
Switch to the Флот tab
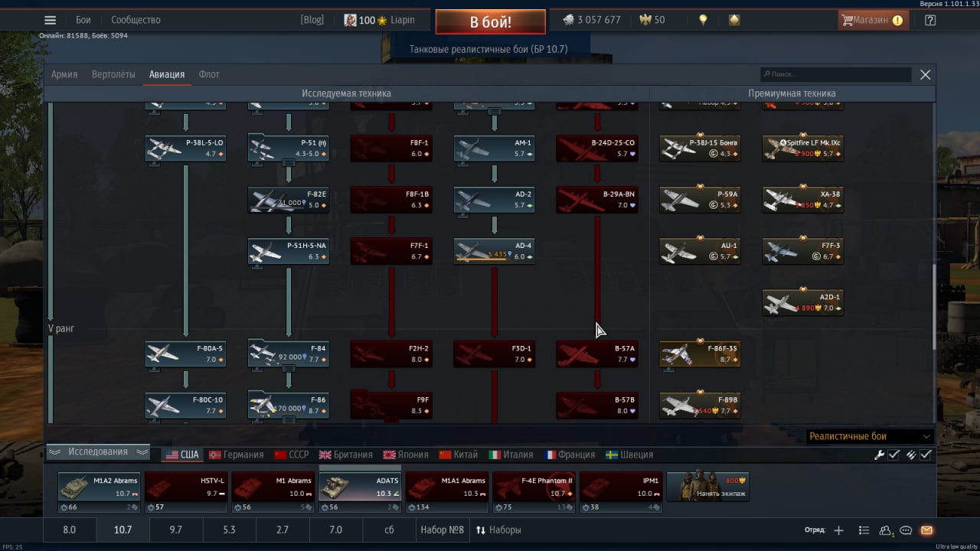pyautogui.click(x=209, y=74)
